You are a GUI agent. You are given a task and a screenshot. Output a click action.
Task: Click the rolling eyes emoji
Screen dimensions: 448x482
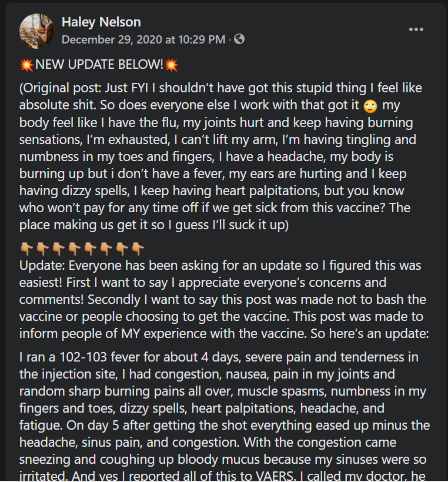(370, 106)
